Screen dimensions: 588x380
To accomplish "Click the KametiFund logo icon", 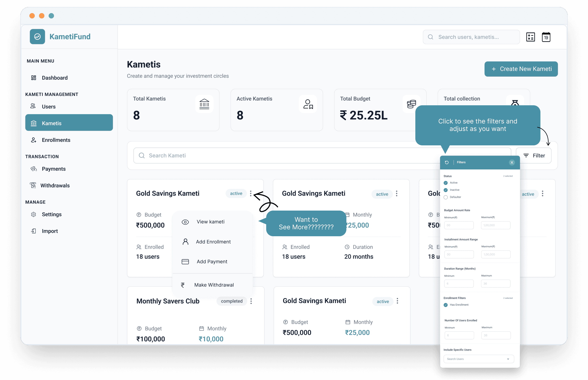I will 37,37.
